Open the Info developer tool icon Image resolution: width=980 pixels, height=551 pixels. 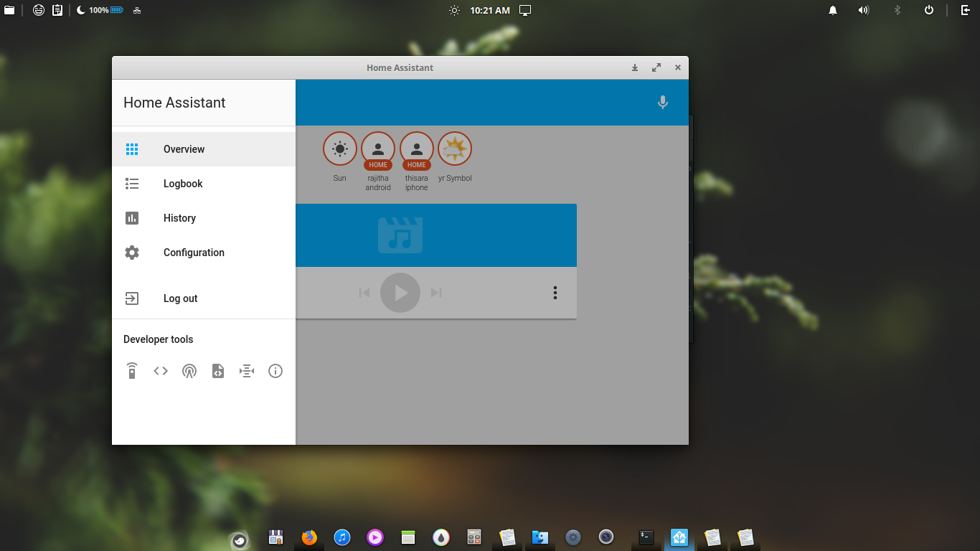(275, 371)
